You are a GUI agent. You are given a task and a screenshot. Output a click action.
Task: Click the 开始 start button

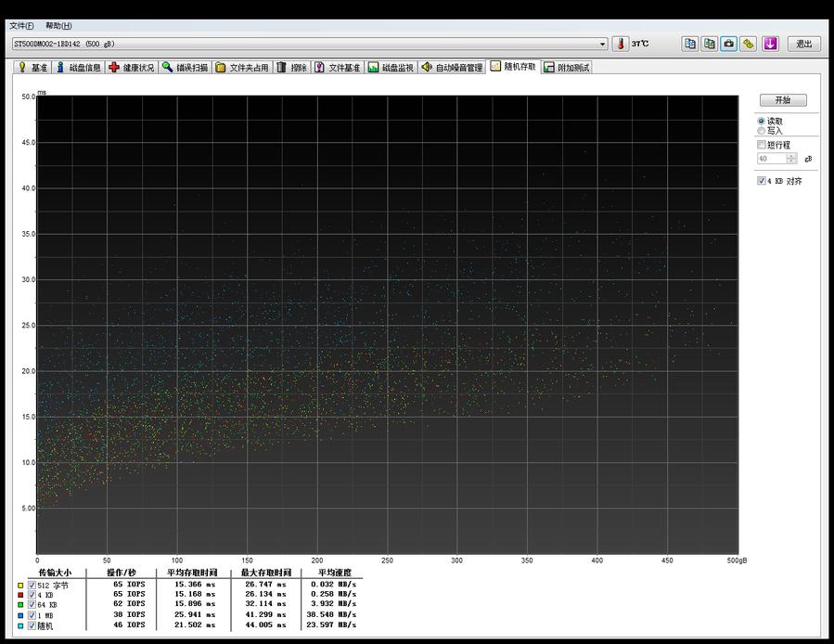point(783,100)
